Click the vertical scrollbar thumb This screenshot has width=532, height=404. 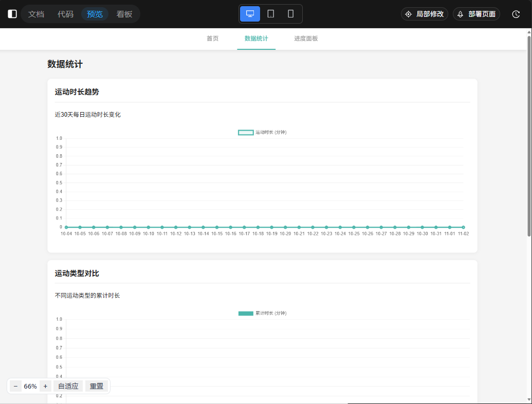coord(529,135)
